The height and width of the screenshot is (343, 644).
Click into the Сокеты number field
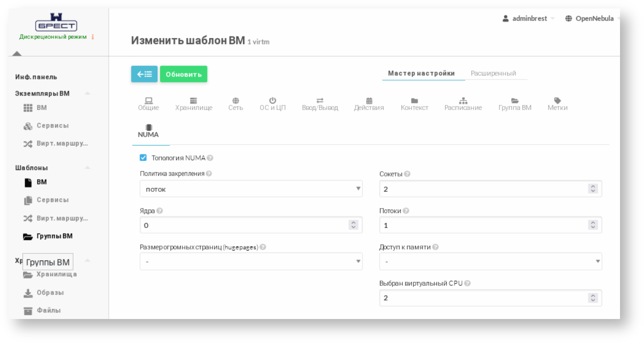pyautogui.click(x=490, y=189)
